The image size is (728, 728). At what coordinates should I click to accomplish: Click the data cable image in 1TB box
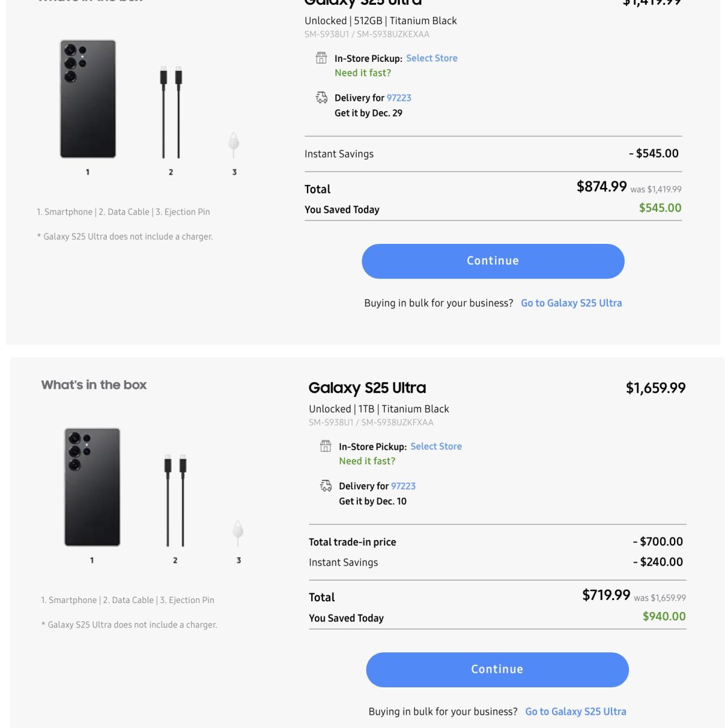[175, 500]
